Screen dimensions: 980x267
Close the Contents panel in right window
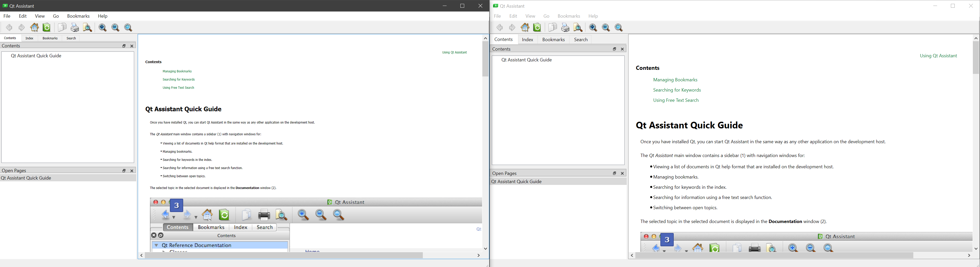pos(622,49)
